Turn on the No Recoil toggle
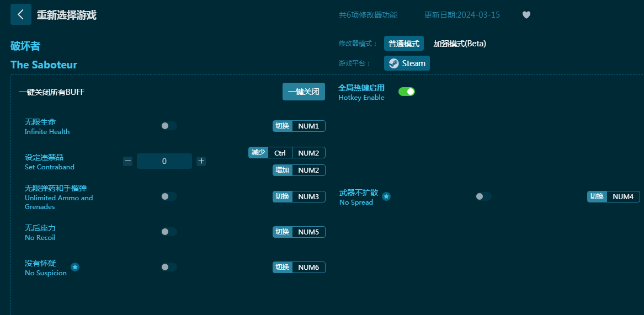This screenshot has height=315, width=644. (x=168, y=232)
